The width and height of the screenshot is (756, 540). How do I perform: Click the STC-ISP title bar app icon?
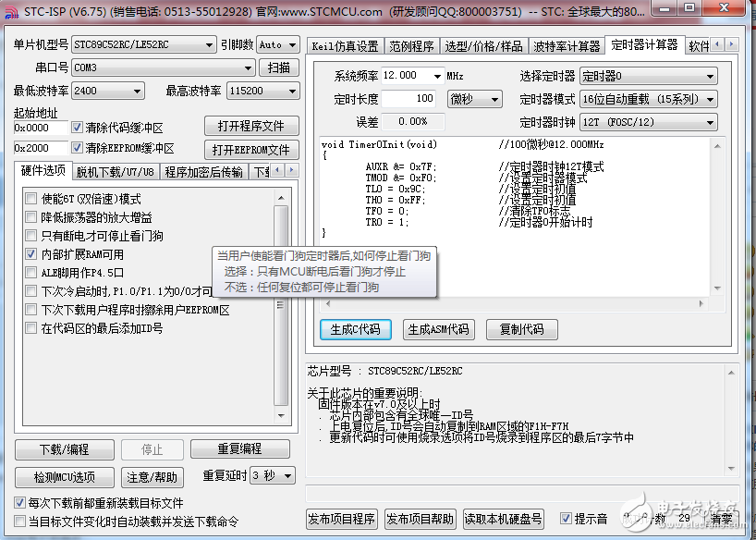tap(12, 11)
